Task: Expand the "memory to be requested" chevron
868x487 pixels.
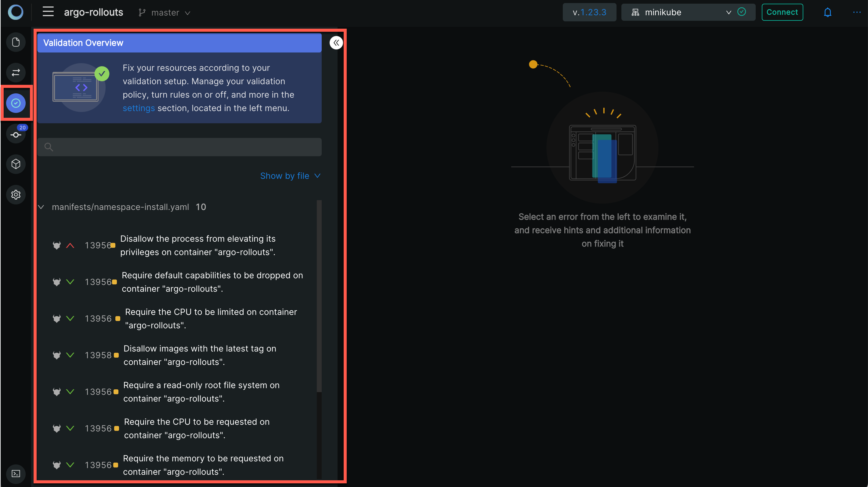Action: [70, 465]
